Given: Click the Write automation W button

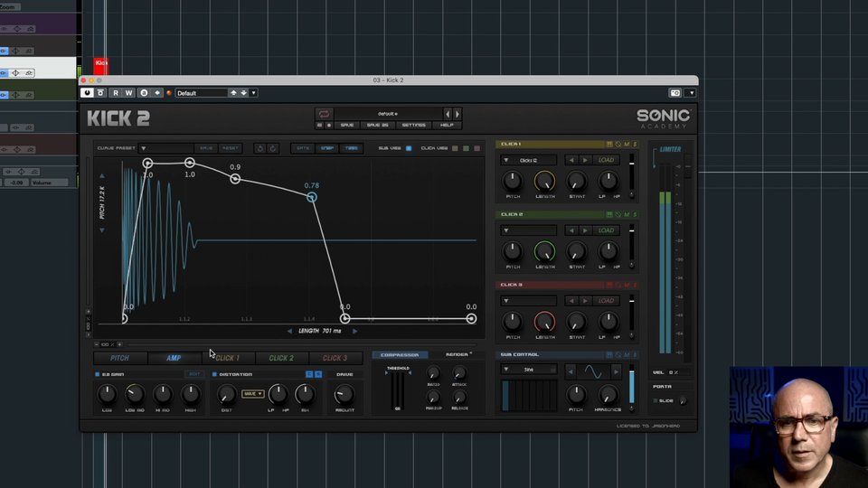Looking at the screenshot, I should click(x=128, y=93).
